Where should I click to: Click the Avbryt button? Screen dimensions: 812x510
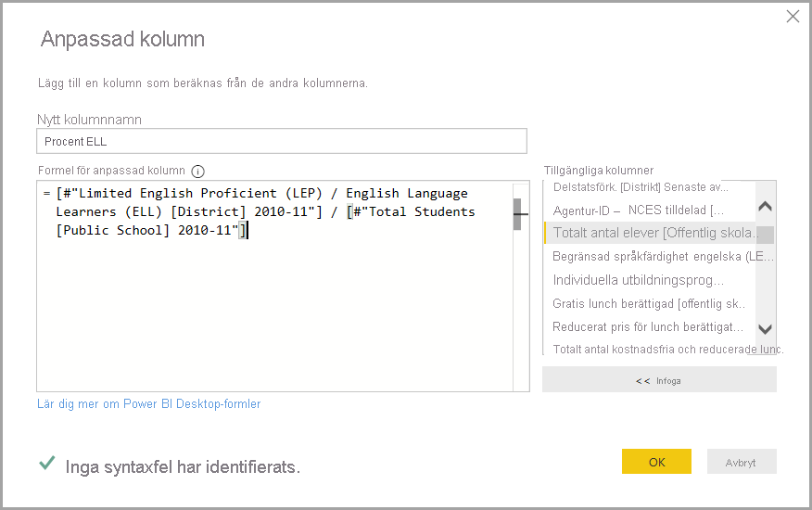[742, 461]
